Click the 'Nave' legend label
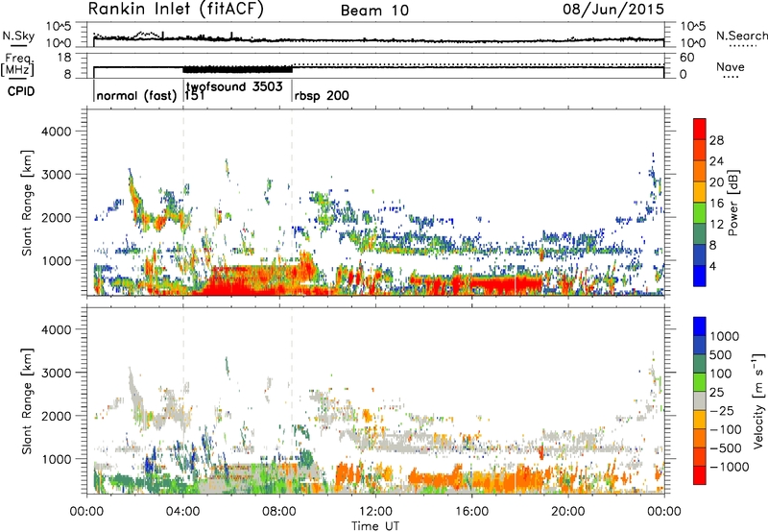Image resolution: width=768 pixels, height=532 pixels. tap(731, 66)
